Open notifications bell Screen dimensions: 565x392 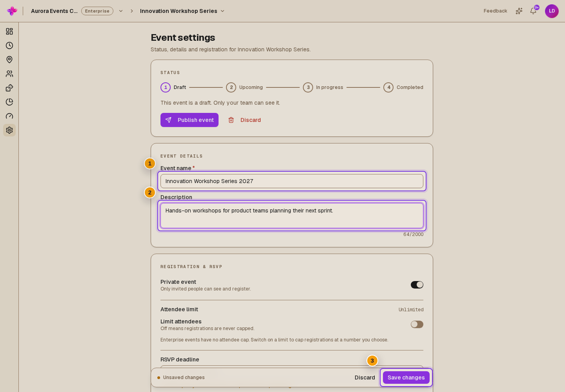[533, 11]
